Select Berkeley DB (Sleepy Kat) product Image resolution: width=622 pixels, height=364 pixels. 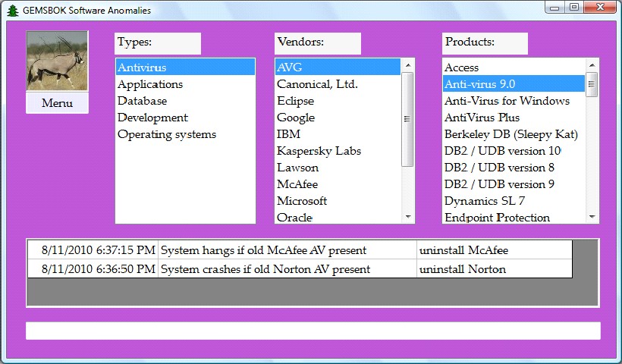[x=511, y=134]
